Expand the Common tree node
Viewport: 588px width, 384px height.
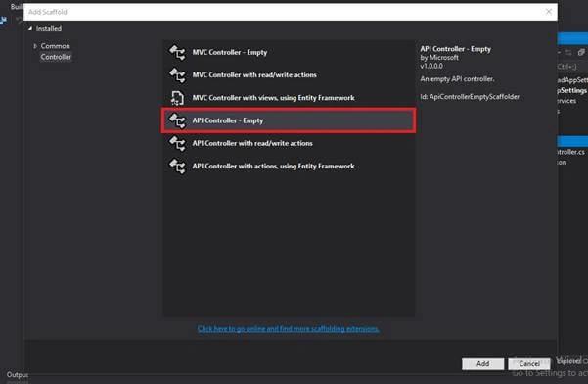pyautogui.click(x=35, y=46)
